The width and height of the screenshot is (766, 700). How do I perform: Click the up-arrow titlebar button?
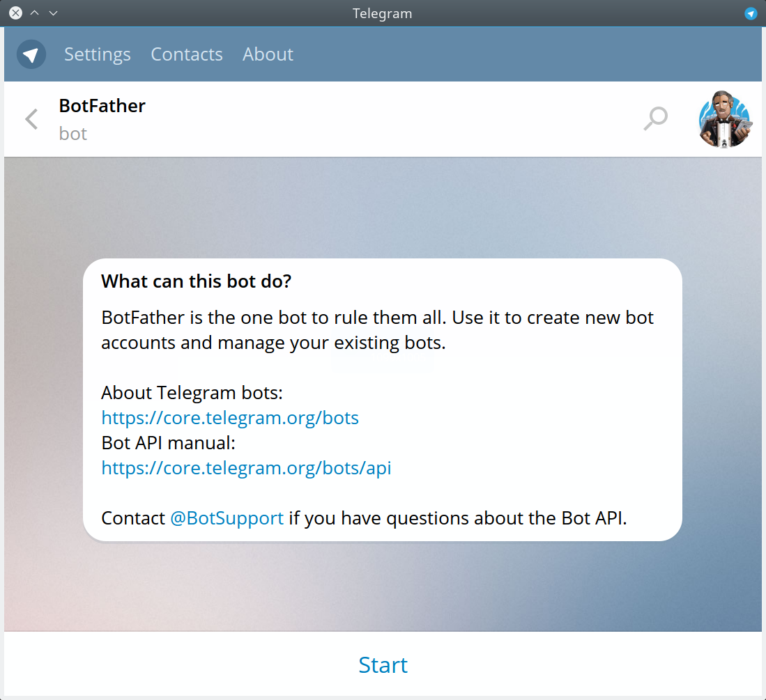click(35, 13)
